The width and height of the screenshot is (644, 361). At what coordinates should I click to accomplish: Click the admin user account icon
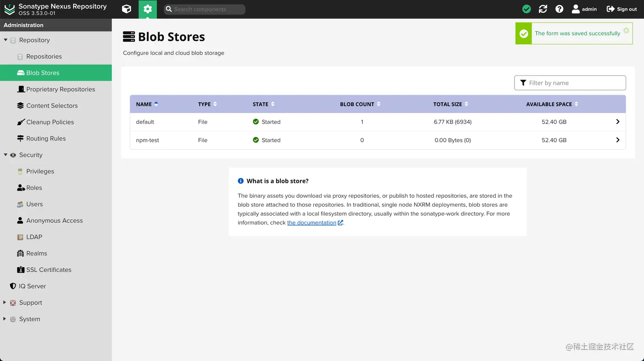point(576,9)
